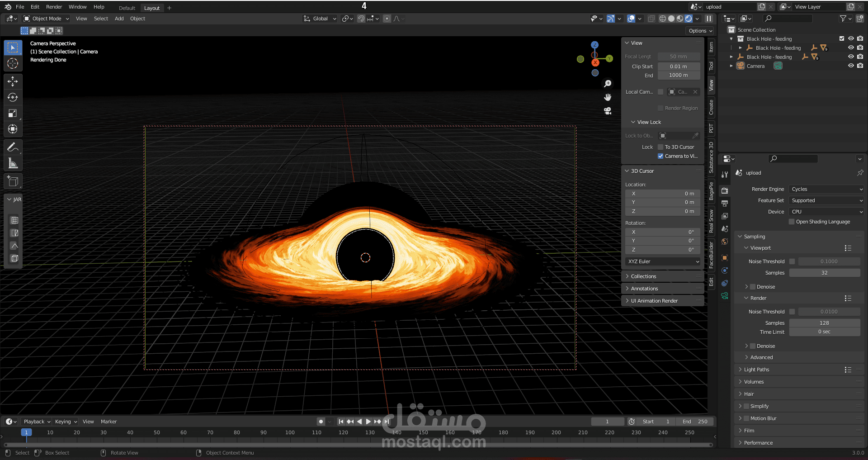Open the Render menu
The width and height of the screenshot is (868, 460).
click(54, 7)
